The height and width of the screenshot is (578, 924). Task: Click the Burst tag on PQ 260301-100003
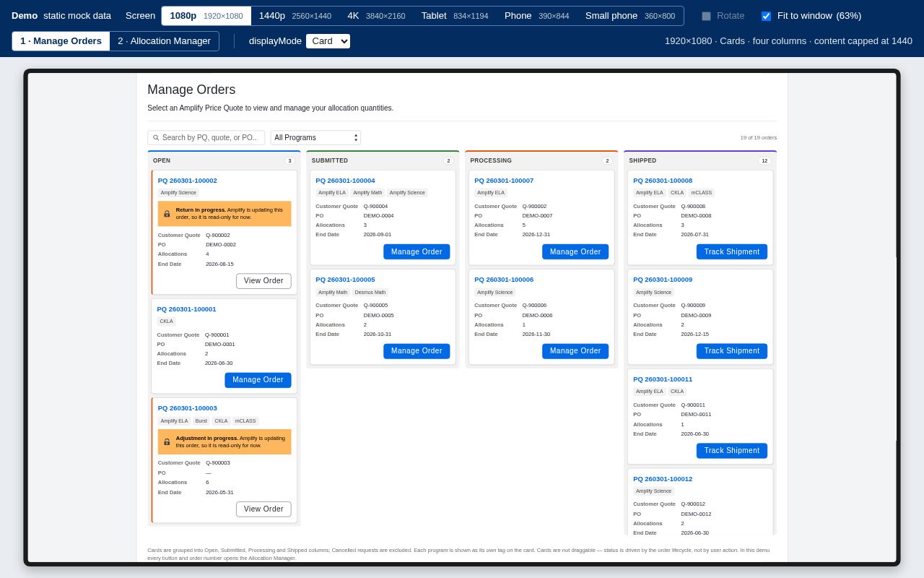201,421
